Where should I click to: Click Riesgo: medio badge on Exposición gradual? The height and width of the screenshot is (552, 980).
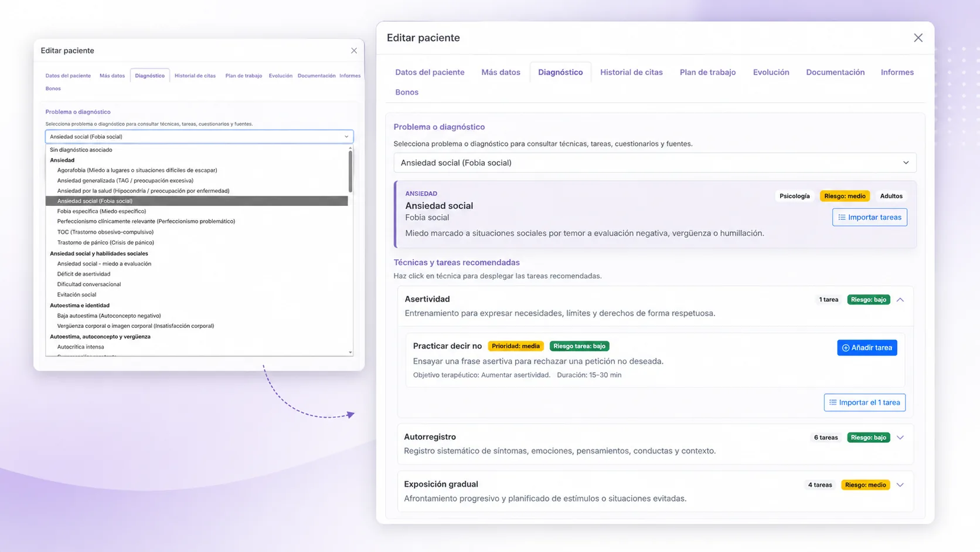pyautogui.click(x=865, y=485)
